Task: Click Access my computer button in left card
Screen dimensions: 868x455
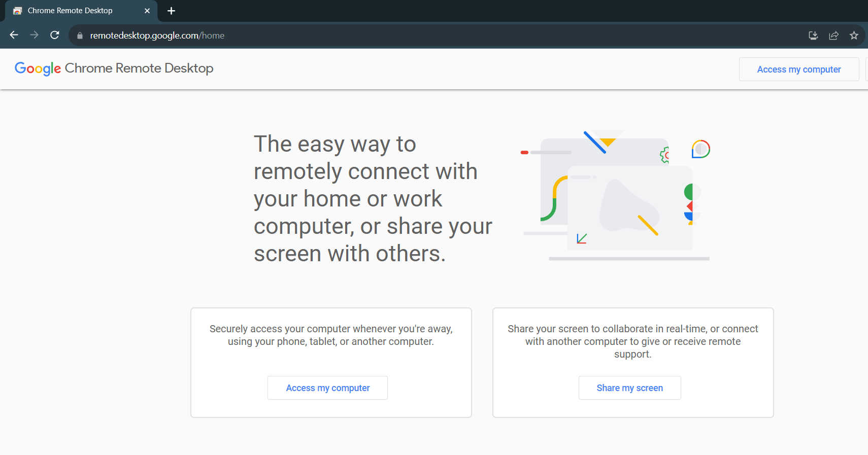Action: [x=328, y=388]
